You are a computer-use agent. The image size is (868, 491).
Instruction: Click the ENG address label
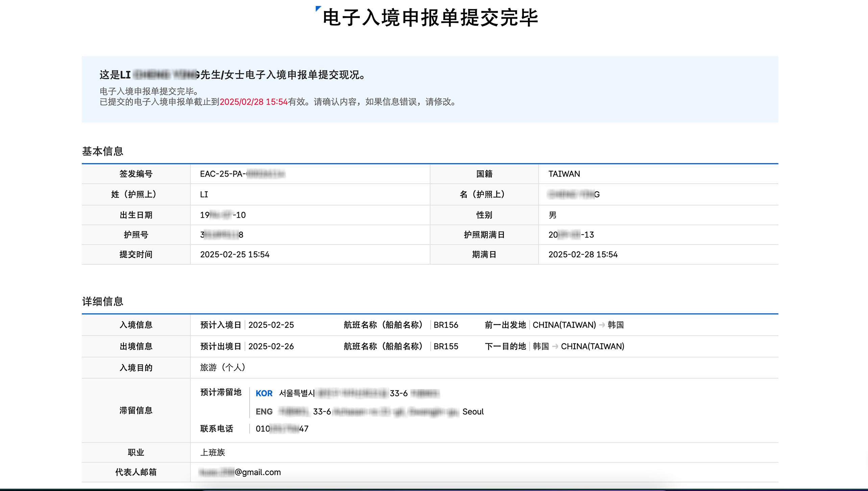tap(264, 412)
